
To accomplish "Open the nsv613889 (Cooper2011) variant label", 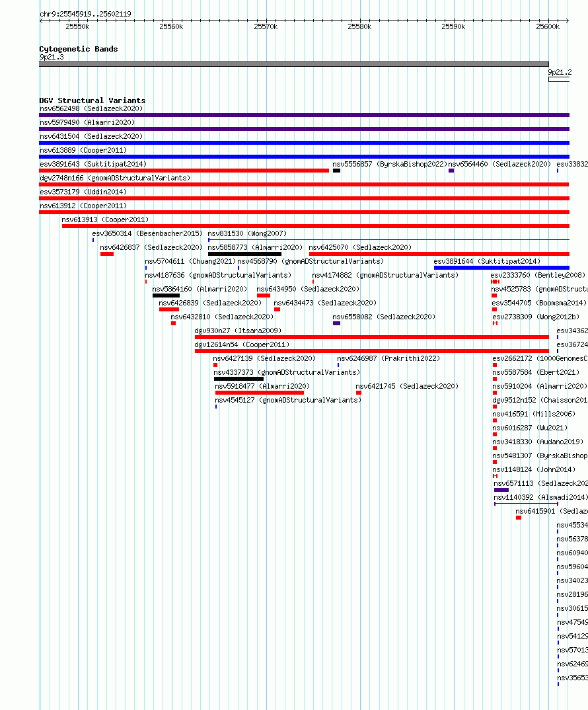I will pos(83,150).
